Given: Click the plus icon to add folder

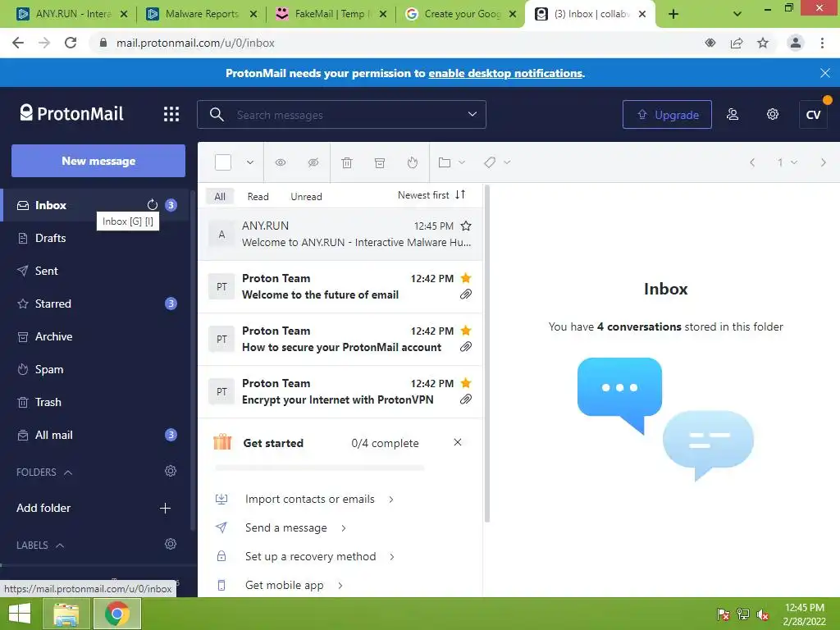Looking at the screenshot, I should [x=165, y=508].
